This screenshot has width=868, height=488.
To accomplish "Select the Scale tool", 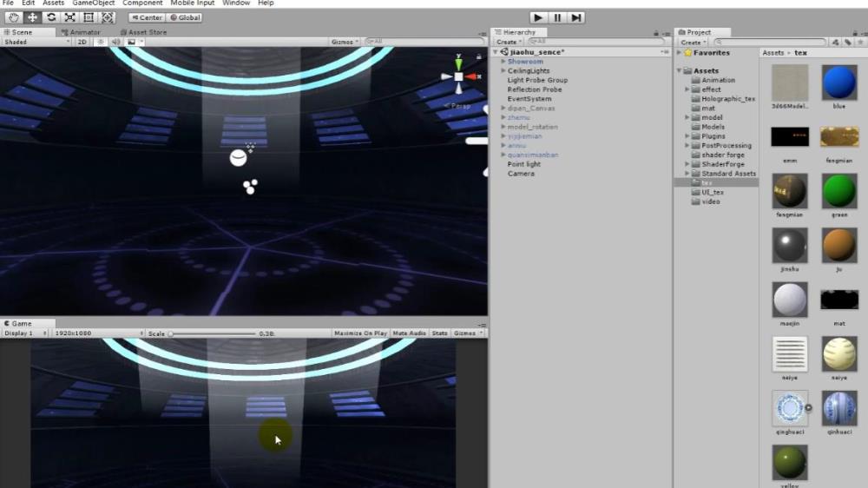I will click(x=69, y=17).
